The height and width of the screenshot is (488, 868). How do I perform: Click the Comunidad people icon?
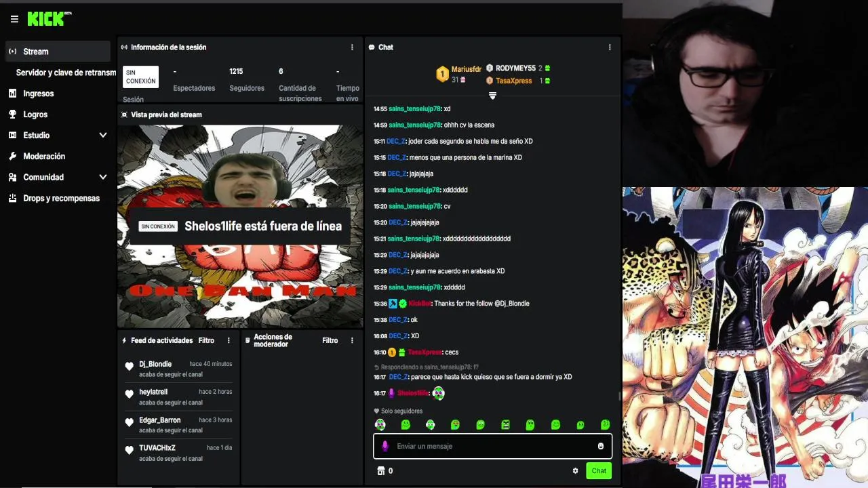pos(12,178)
